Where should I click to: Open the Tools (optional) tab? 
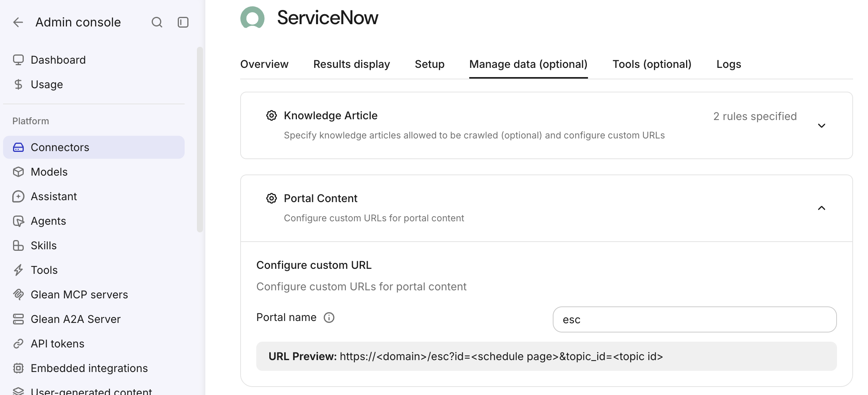click(652, 64)
